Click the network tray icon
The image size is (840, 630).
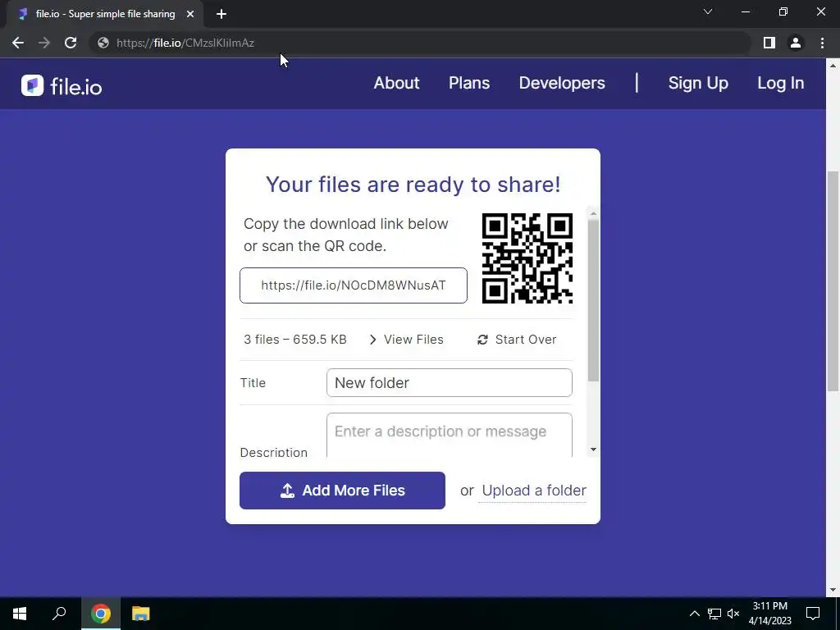pyautogui.click(x=714, y=614)
